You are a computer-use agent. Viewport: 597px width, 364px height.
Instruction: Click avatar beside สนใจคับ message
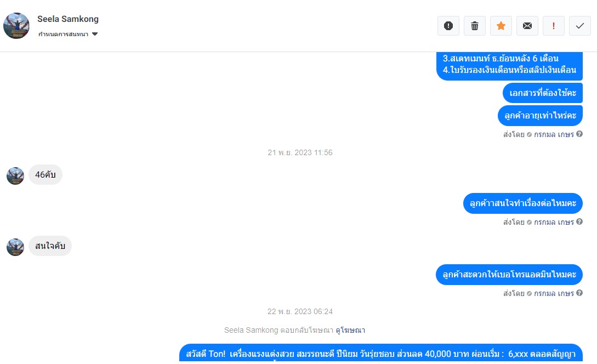click(x=15, y=247)
